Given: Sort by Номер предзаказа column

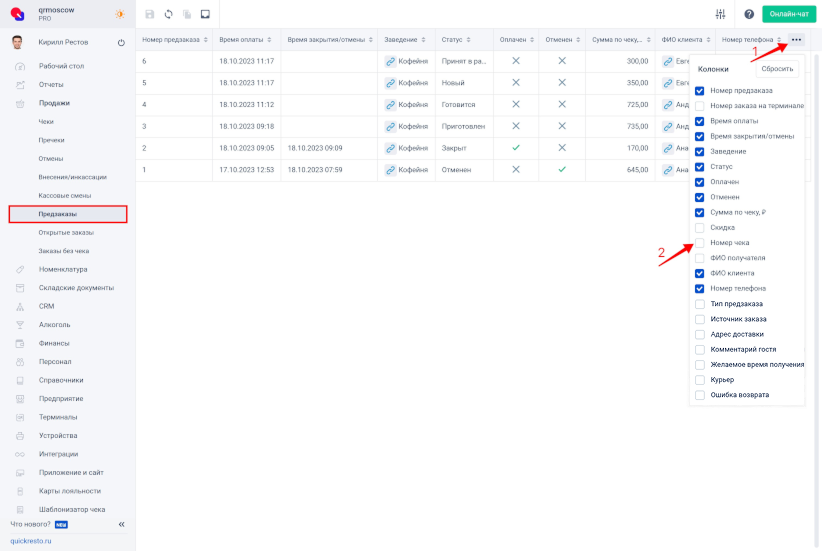Looking at the screenshot, I should coord(174,39).
